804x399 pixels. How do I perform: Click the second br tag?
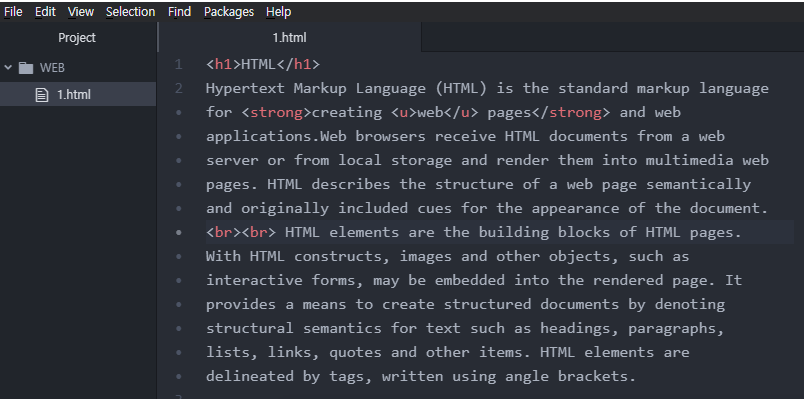259,232
